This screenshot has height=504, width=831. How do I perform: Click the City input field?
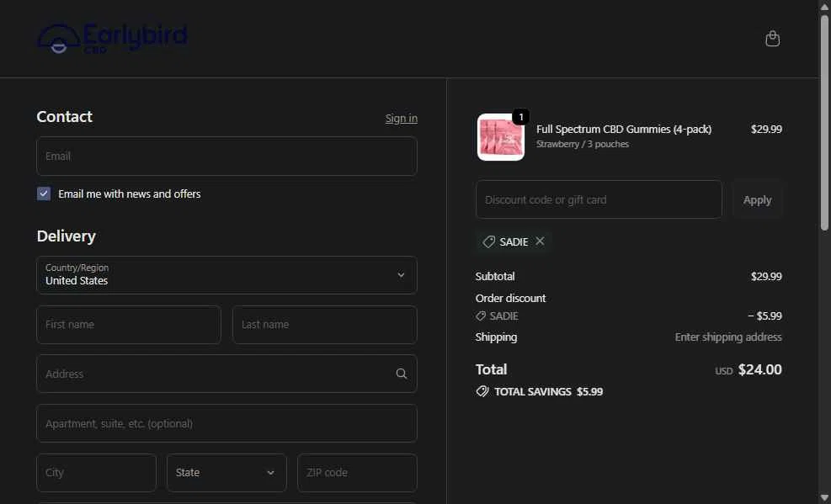97,473
